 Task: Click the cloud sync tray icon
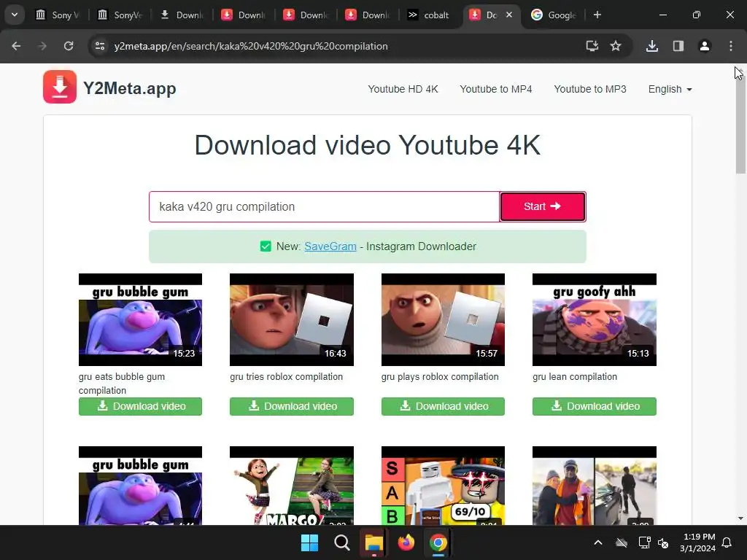622,542
